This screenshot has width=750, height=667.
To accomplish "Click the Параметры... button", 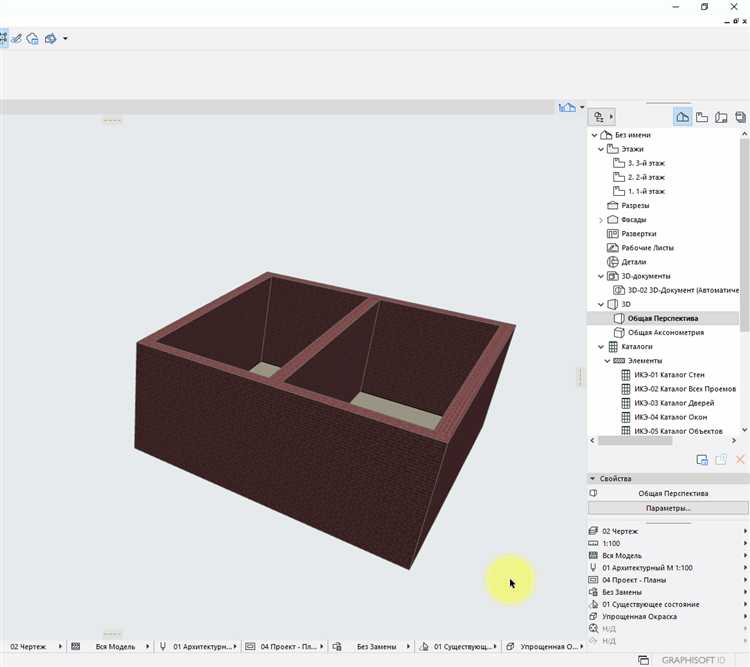I will click(668, 508).
